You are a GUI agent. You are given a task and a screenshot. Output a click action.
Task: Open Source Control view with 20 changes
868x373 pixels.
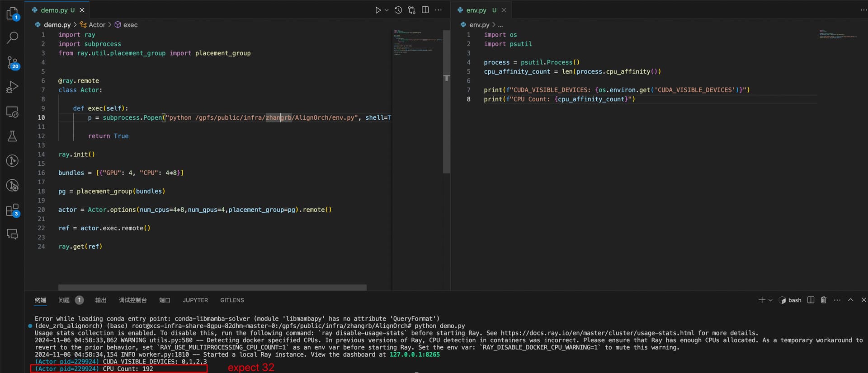tap(12, 62)
